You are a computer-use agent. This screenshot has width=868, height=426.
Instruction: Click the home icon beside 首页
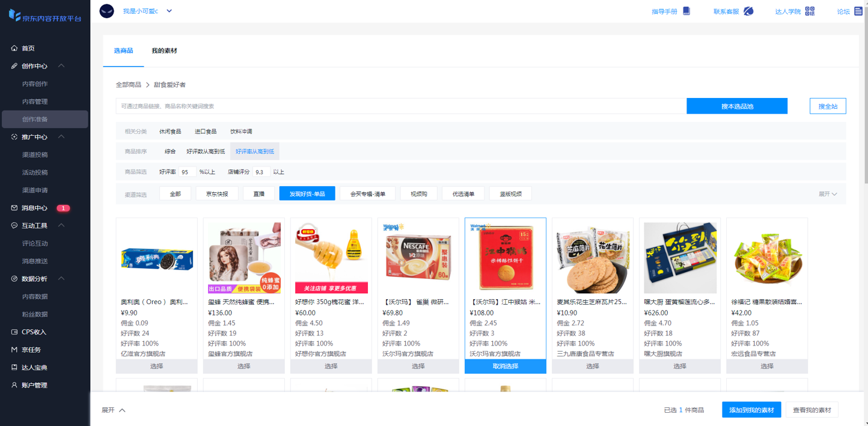pos(14,48)
